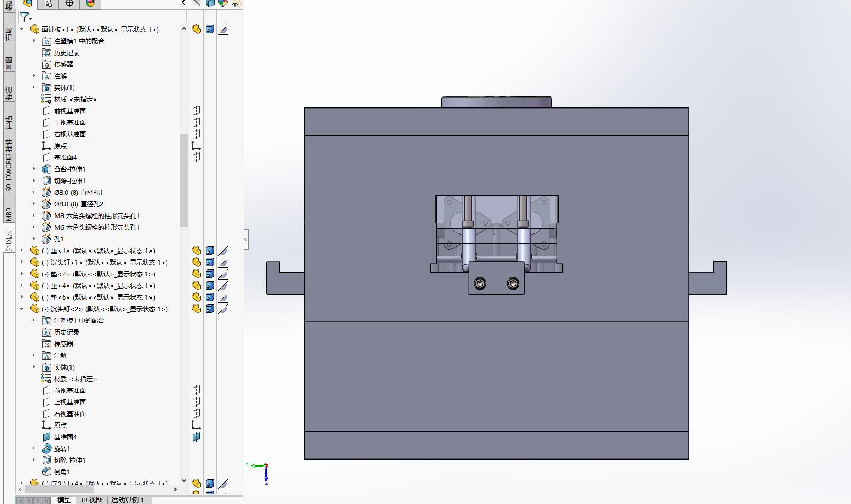851x504 pixels.
Task: Toggle hide/show for 沉头钉<1> component
Action: click(196, 262)
